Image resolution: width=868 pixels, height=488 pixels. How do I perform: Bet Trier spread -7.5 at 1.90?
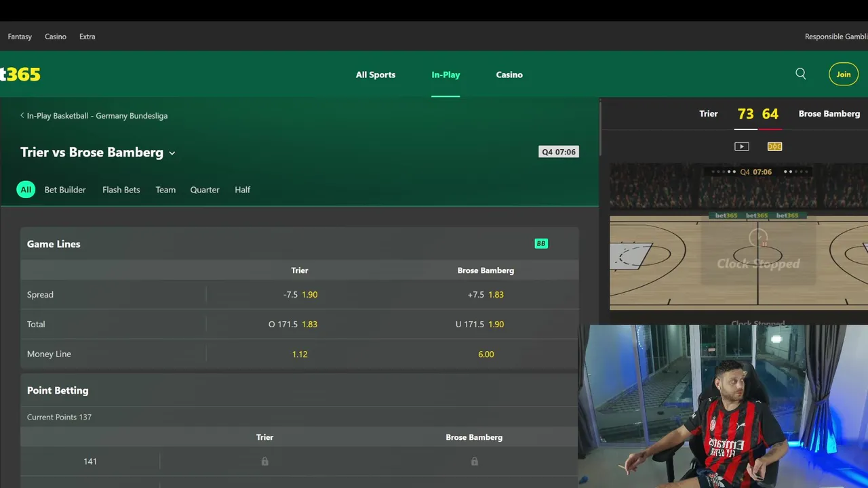tap(300, 295)
